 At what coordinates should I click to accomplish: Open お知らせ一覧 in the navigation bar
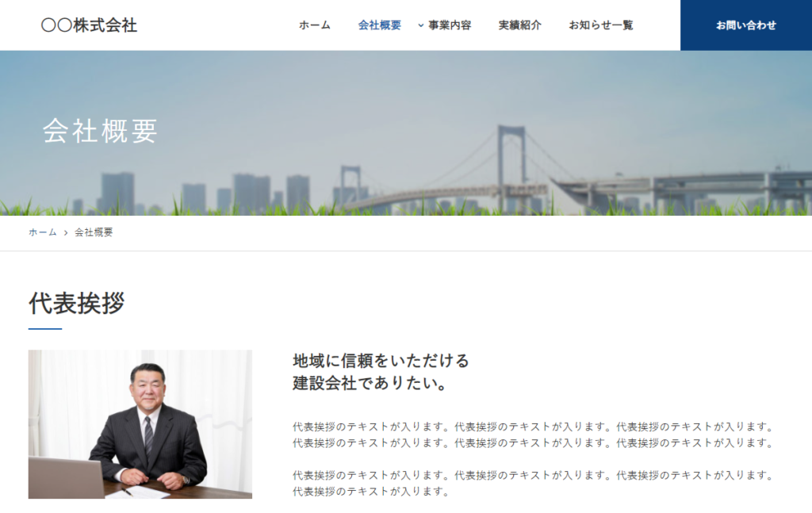coord(600,25)
